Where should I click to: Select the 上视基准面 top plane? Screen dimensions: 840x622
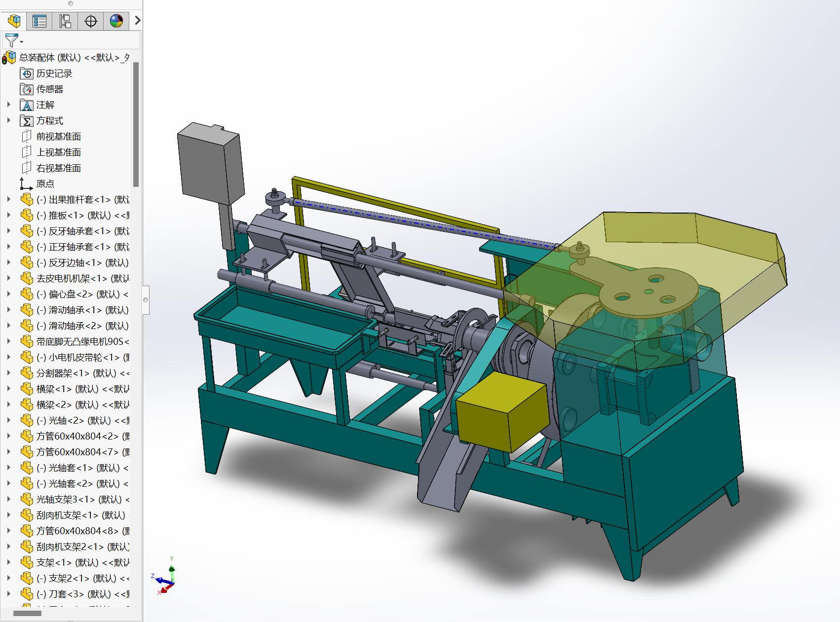click(58, 152)
